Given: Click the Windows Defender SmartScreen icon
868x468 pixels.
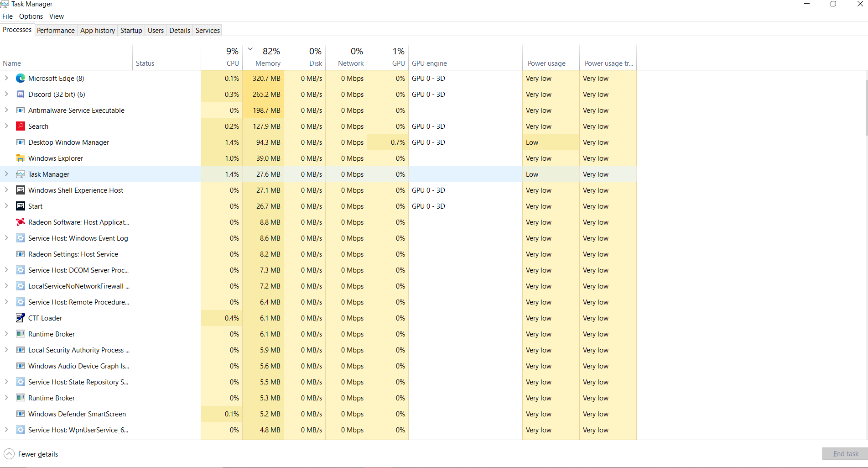Looking at the screenshot, I should coord(21,414).
